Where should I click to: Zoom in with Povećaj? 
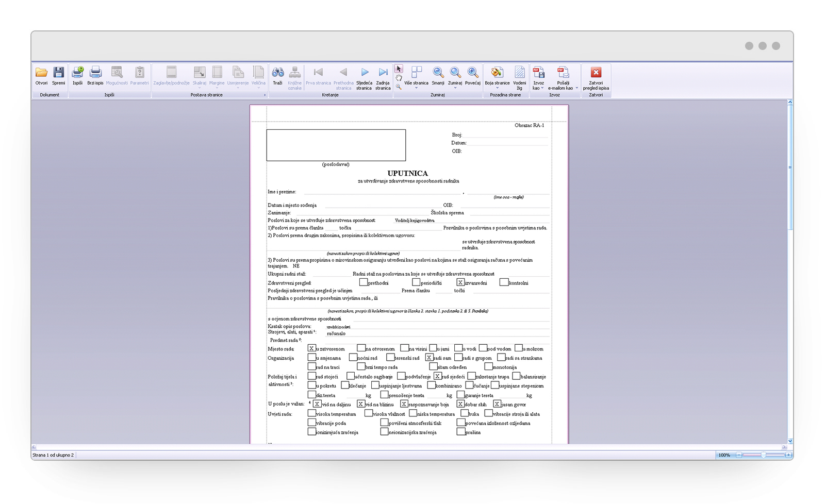click(472, 75)
